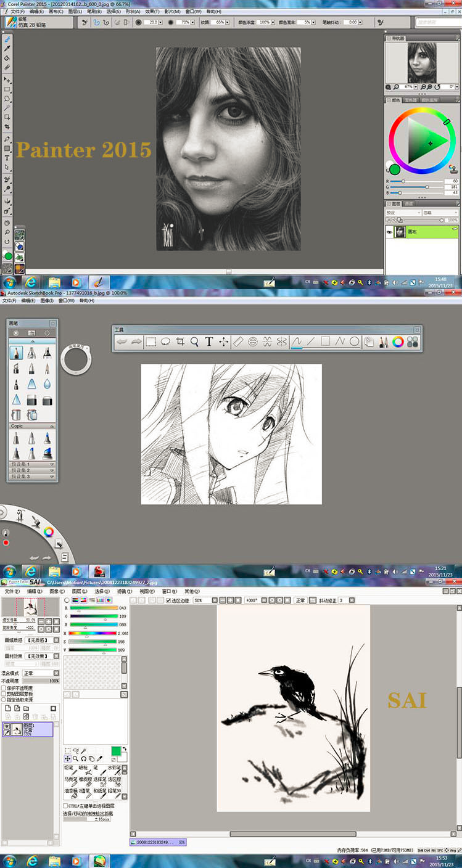This screenshot has height=868, width=462.
Task: Choose the Crop tool in SketchBook toolbar
Action: click(x=180, y=342)
